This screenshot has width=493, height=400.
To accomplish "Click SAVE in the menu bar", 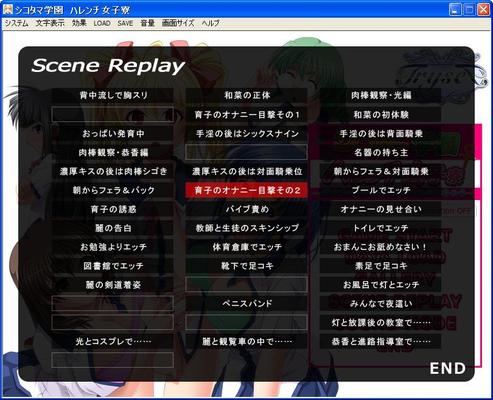I will [x=125, y=23].
